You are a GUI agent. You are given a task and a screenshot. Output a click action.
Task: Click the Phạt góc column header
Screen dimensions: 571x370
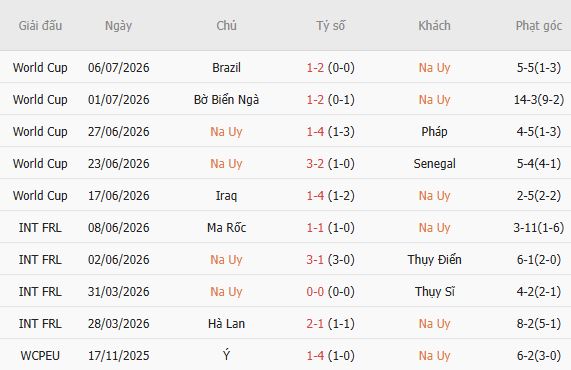pyautogui.click(x=539, y=25)
